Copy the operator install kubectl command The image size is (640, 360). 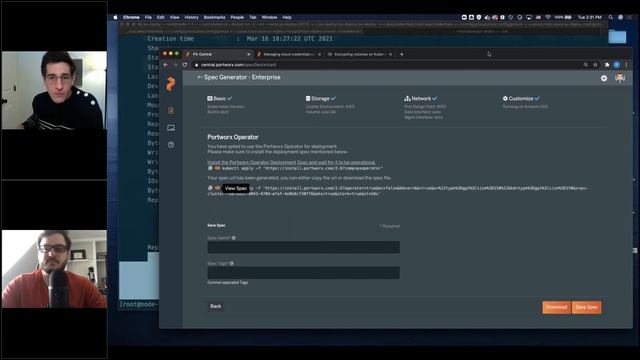210,168
